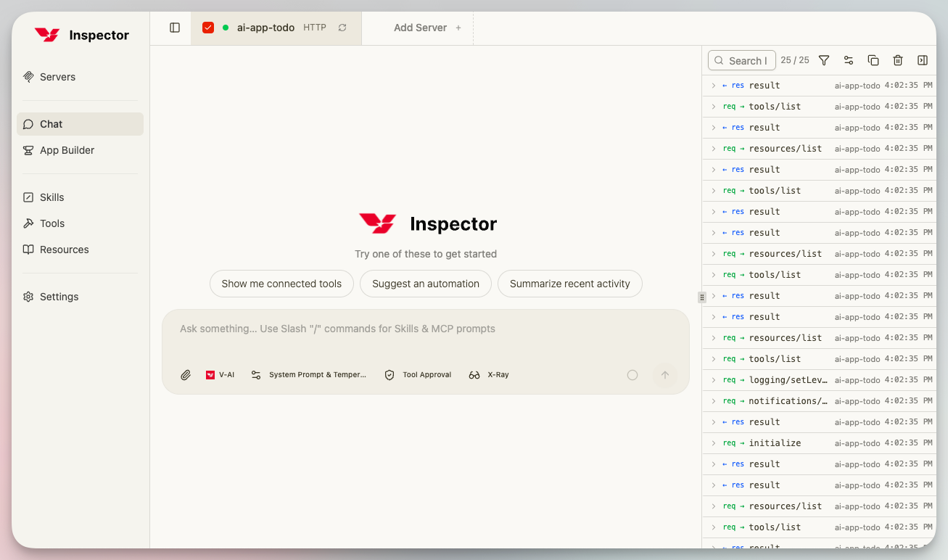The width and height of the screenshot is (948, 560).
Task: Open App Builder in the sidebar
Action: tap(80, 150)
